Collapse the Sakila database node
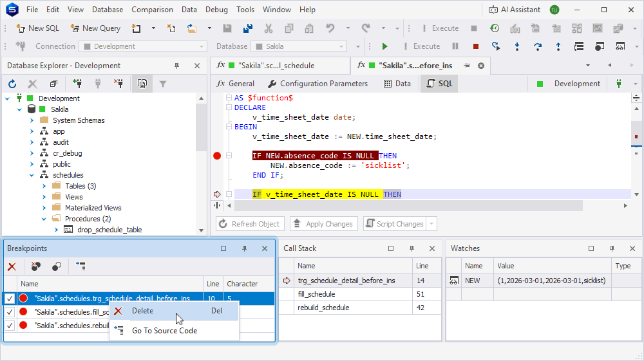This screenshot has height=361, width=644. (x=19, y=109)
